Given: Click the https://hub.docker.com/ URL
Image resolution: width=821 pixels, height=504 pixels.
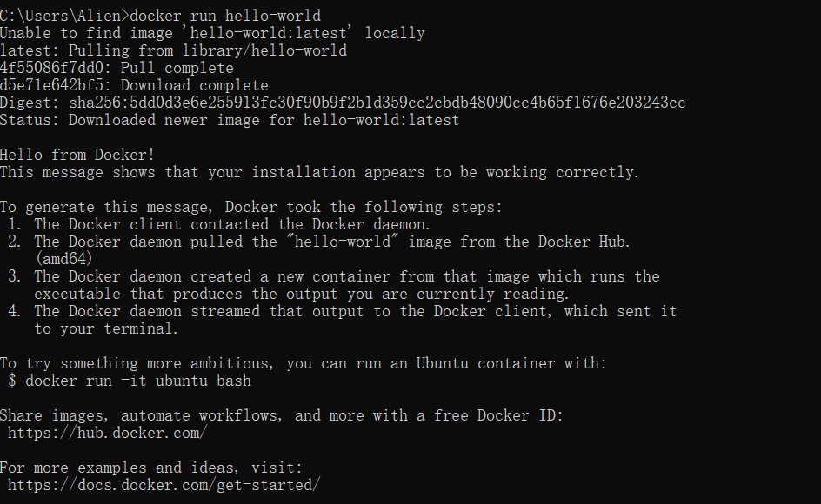Looking at the screenshot, I should (x=108, y=434).
